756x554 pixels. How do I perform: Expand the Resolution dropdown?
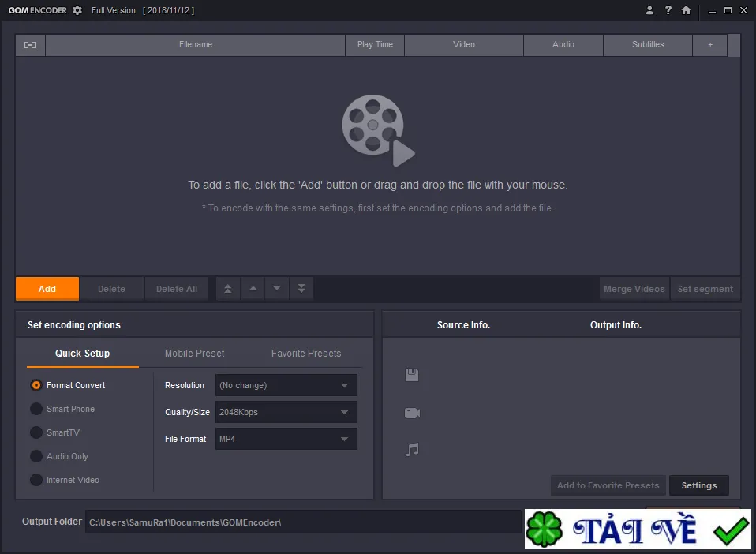286,385
